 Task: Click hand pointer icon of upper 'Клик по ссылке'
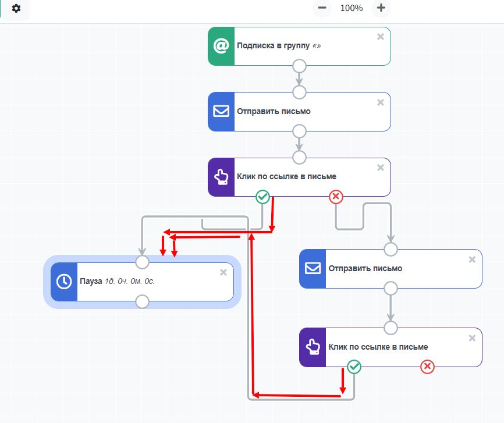[221, 177]
